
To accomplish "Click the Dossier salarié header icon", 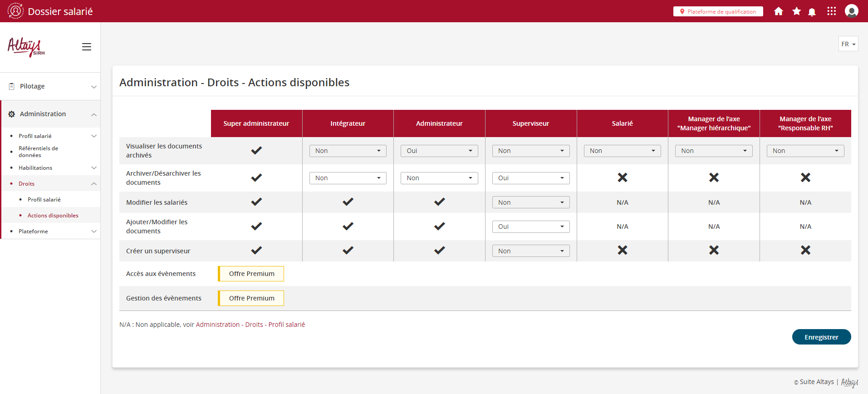I will point(15,11).
